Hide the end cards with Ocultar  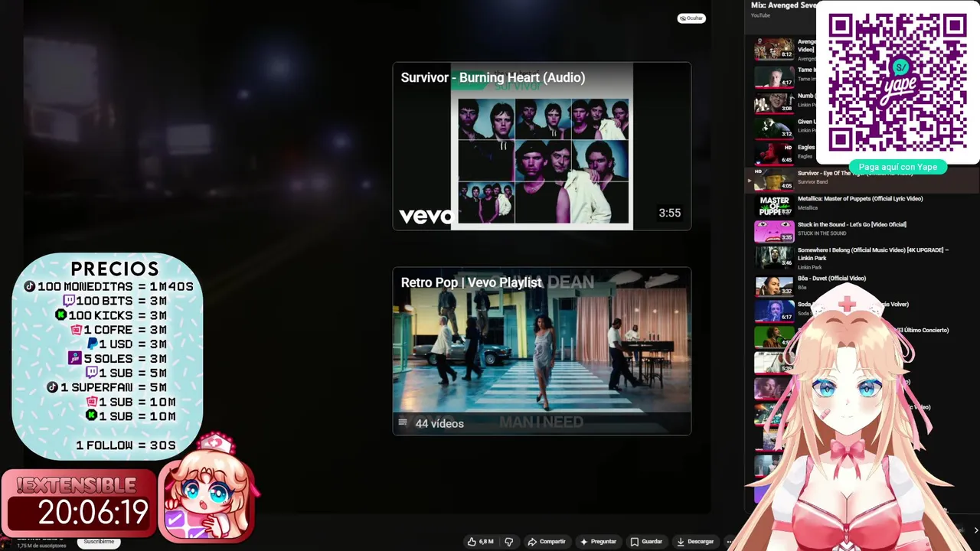pos(691,18)
